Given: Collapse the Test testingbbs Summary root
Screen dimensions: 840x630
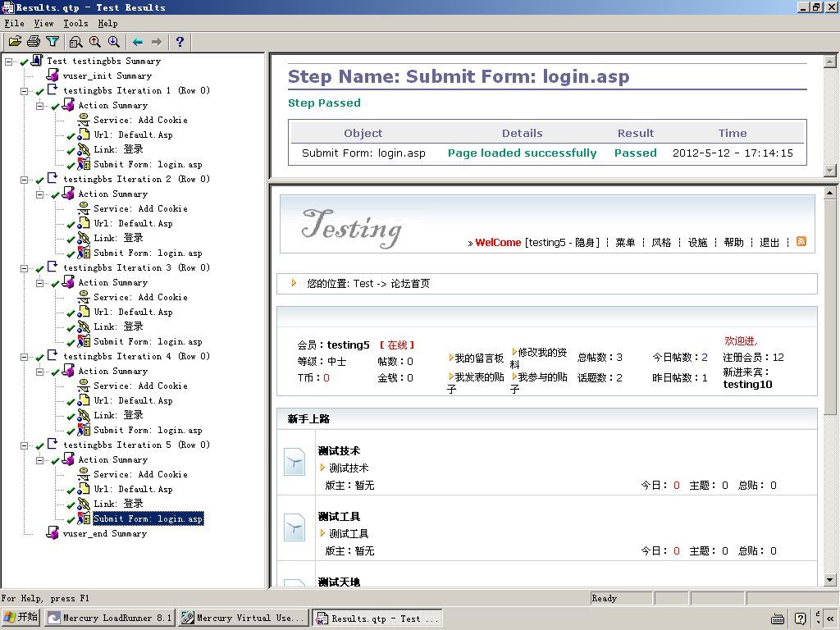Looking at the screenshot, I should [8, 62].
